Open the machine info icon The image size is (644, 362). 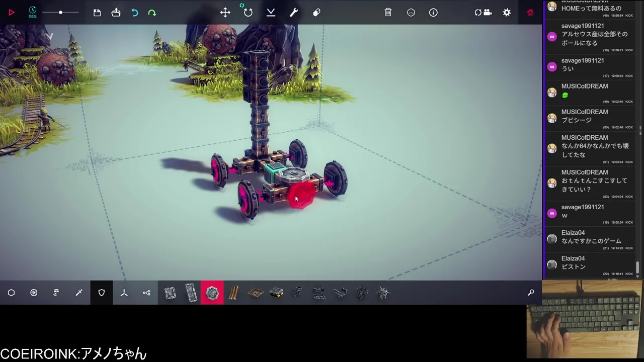(x=433, y=13)
